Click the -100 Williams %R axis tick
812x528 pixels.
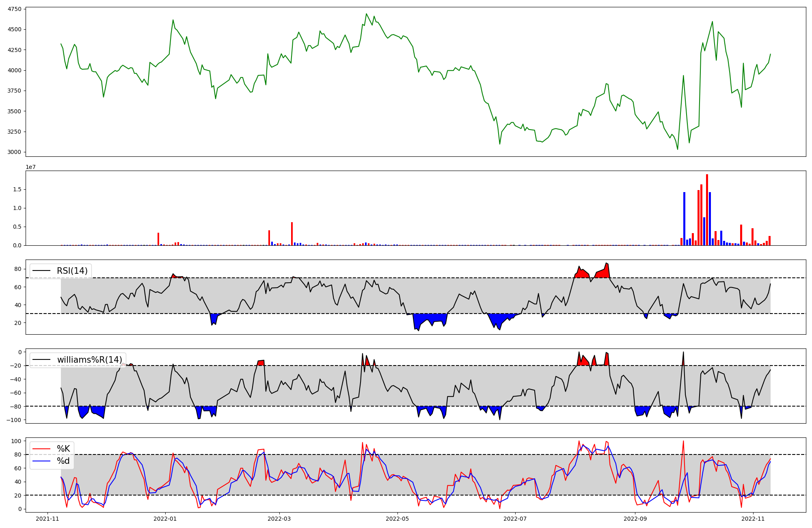(x=14, y=420)
